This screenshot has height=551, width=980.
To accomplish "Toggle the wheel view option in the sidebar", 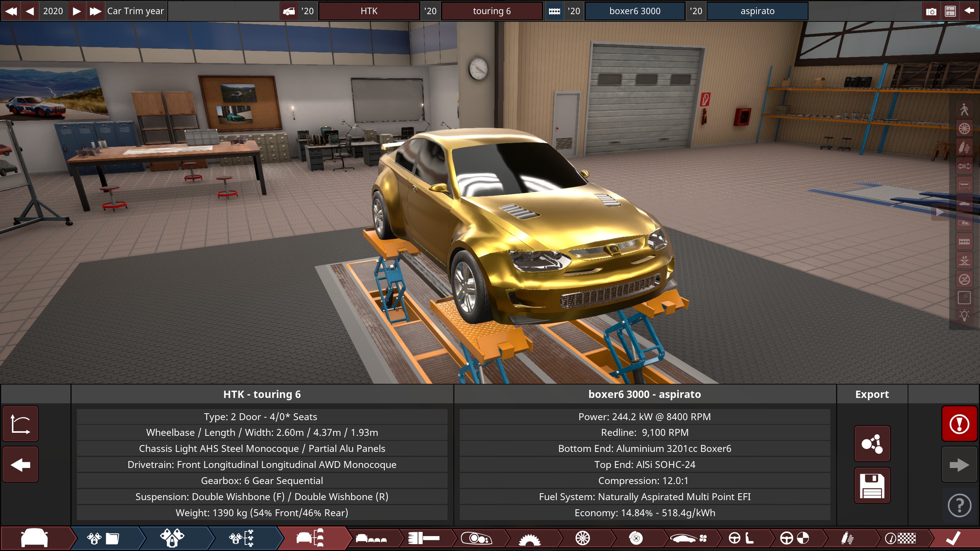I will point(964,129).
